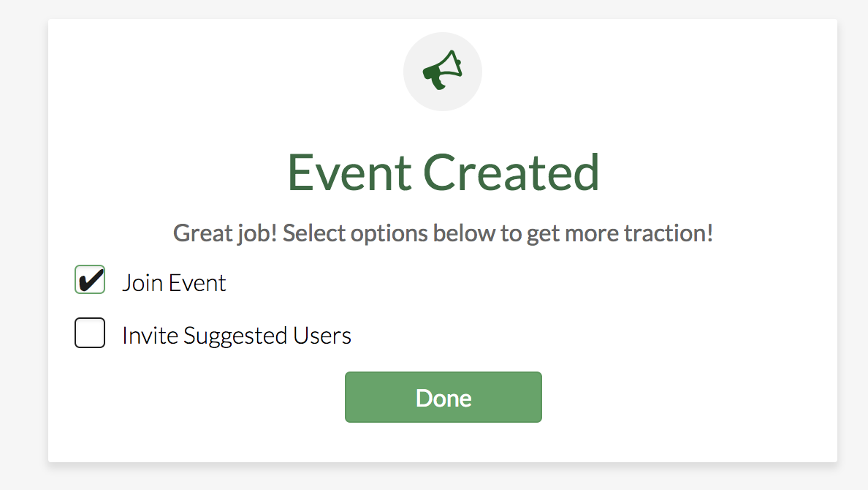This screenshot has width=868, height=490.
Task: Enable the Invite Suggested Users checkbox
Action: click(x=90, y=333)
